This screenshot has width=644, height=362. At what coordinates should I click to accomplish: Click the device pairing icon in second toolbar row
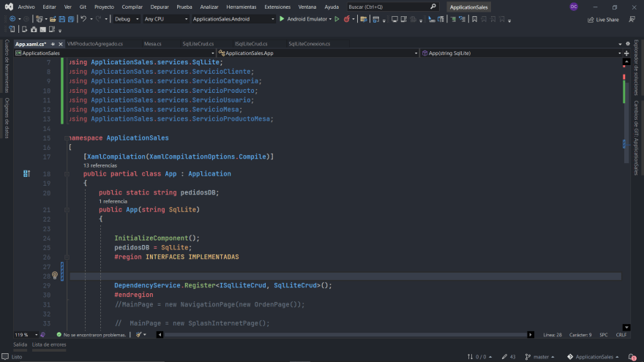click(12, 29)
